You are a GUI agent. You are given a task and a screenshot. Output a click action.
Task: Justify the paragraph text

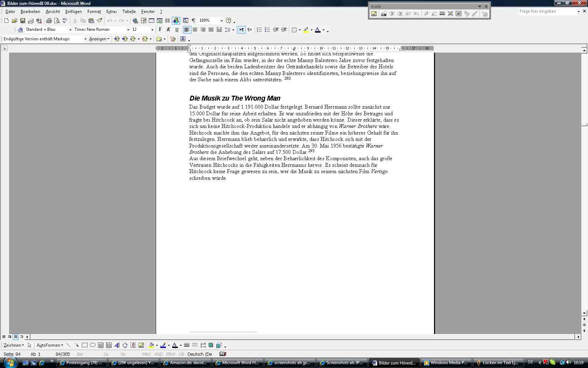pyautogui.click(x=211, y=30)
